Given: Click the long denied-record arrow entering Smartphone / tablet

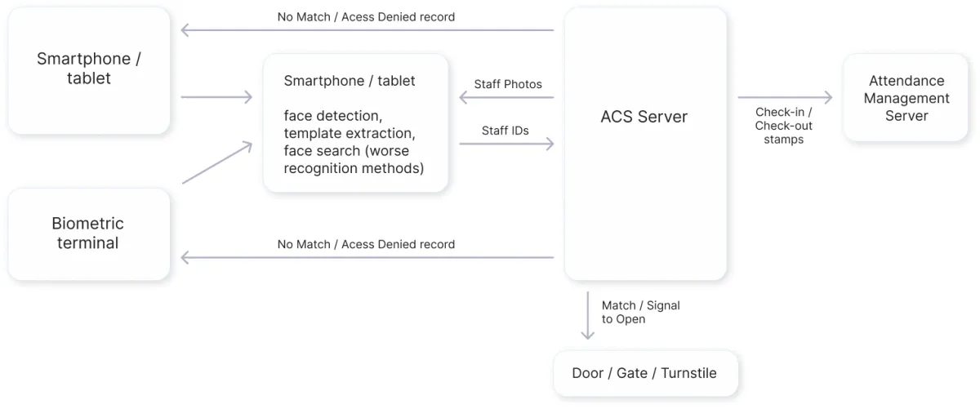Looking at the screenshot, I should click(x=367, y=31).
